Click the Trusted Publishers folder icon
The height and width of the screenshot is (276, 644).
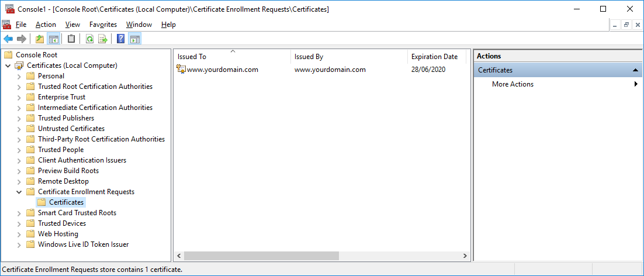point(30,118)
